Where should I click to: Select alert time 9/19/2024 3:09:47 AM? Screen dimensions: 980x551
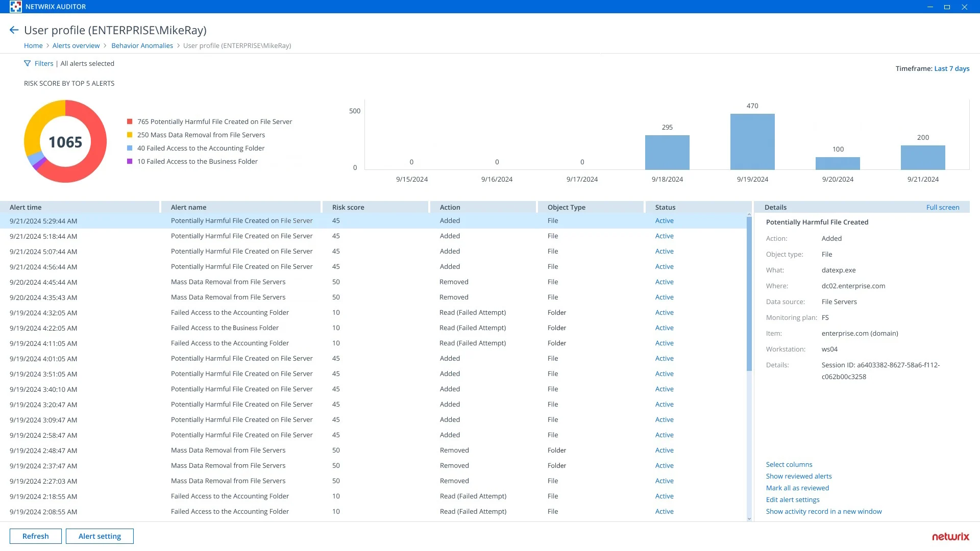[43, 420]
